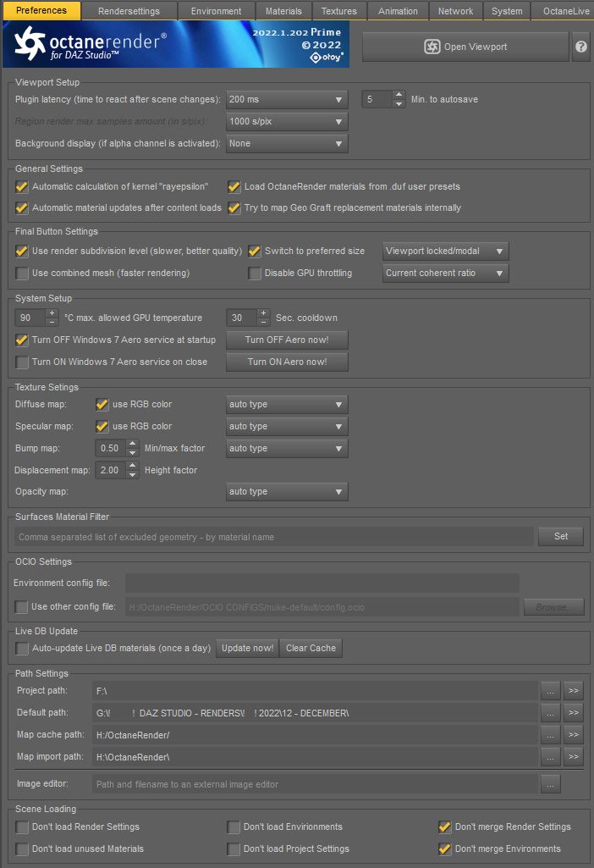The width and height of the screenshot is (594, 868).
Task: Open Region render 1000 s/pix dropdown
Action: [x=287, y=122]
